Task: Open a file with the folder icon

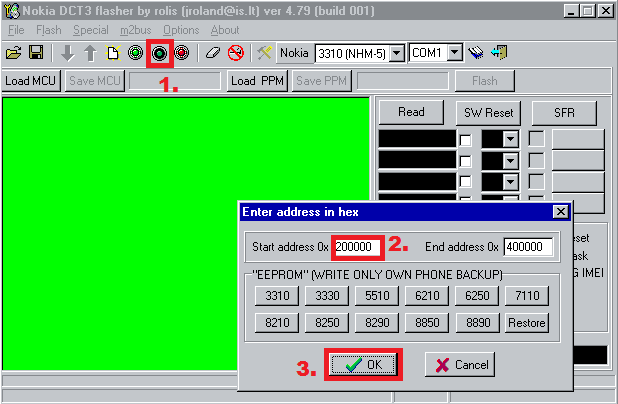Action: tap(13, 53)
